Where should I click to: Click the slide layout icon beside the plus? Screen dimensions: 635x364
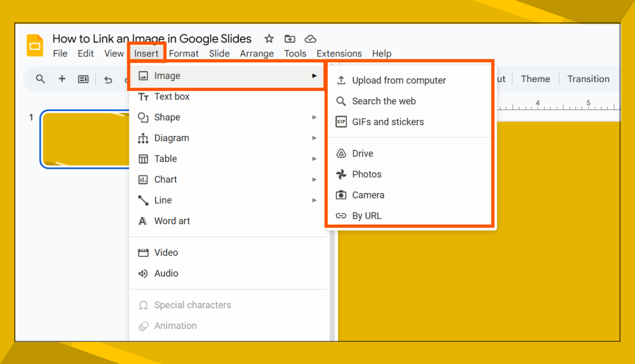(x=83, y=79)
